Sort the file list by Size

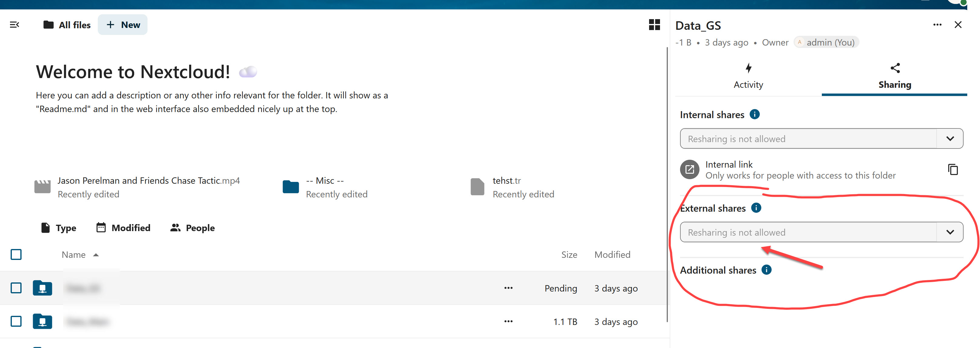tap(569, 255)
